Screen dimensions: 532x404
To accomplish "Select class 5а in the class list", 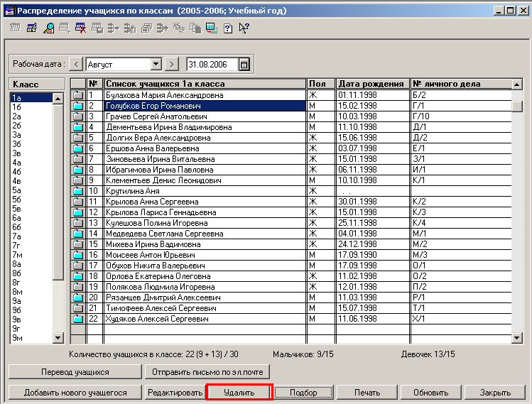I will coord(16,190).
